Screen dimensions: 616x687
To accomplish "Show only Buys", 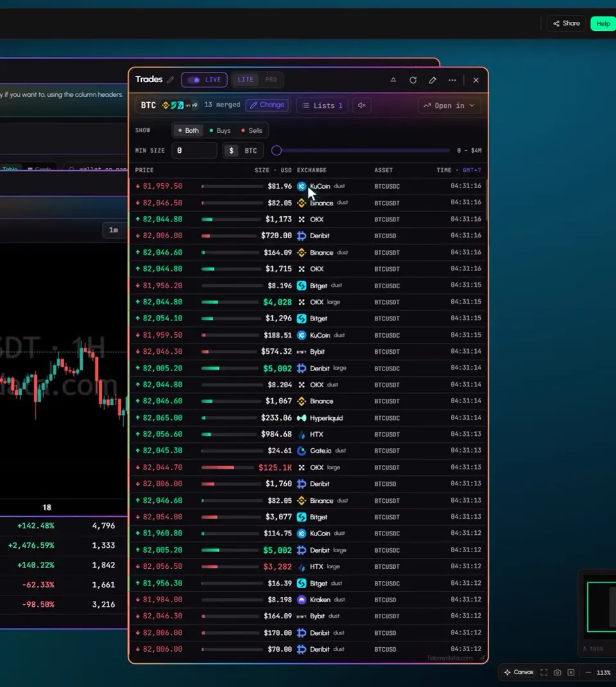I will click(220, 130).
